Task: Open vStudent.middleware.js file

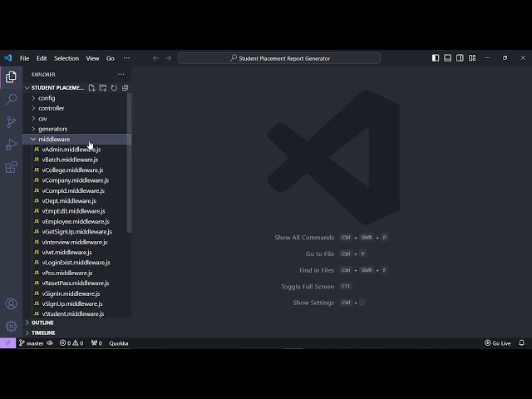Action: click(77, 313)
